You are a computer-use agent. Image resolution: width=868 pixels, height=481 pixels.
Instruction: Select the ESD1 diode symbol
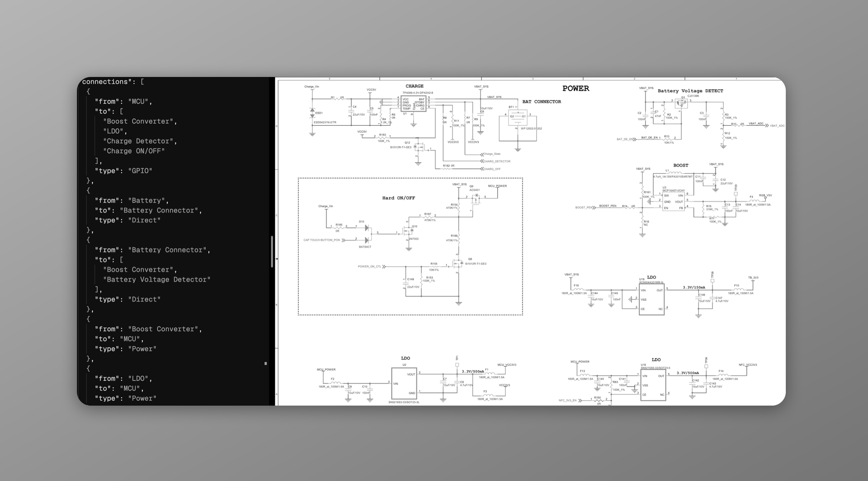[312, 113]
